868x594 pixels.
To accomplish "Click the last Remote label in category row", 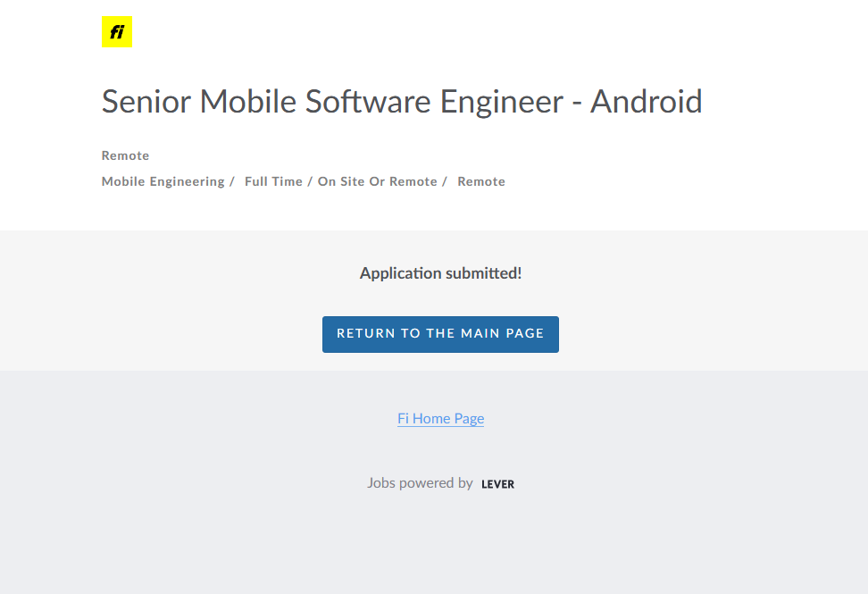I will (481, 181).
